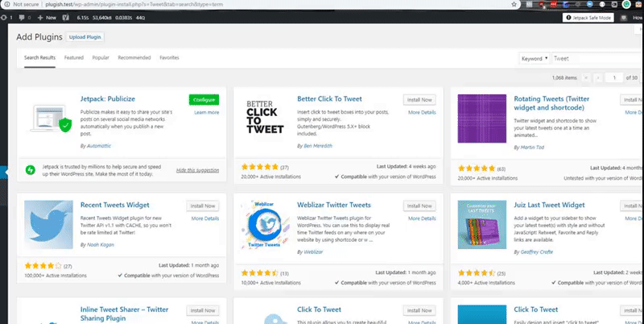Open More Details for Recent Tweets Widget
The width and height of the screenshot is (644, 324).
(205, 218)
